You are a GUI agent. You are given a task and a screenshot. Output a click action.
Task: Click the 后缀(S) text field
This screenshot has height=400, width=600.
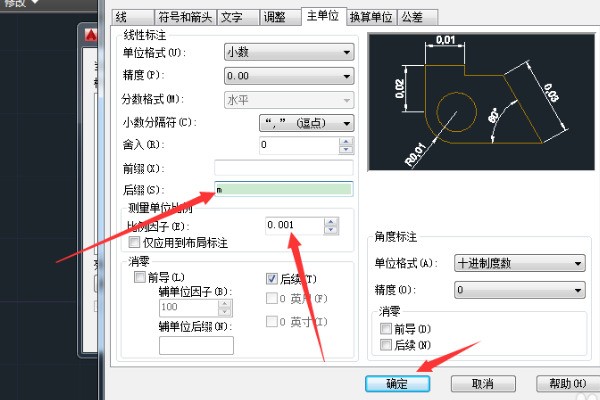(x=284, y=189)
